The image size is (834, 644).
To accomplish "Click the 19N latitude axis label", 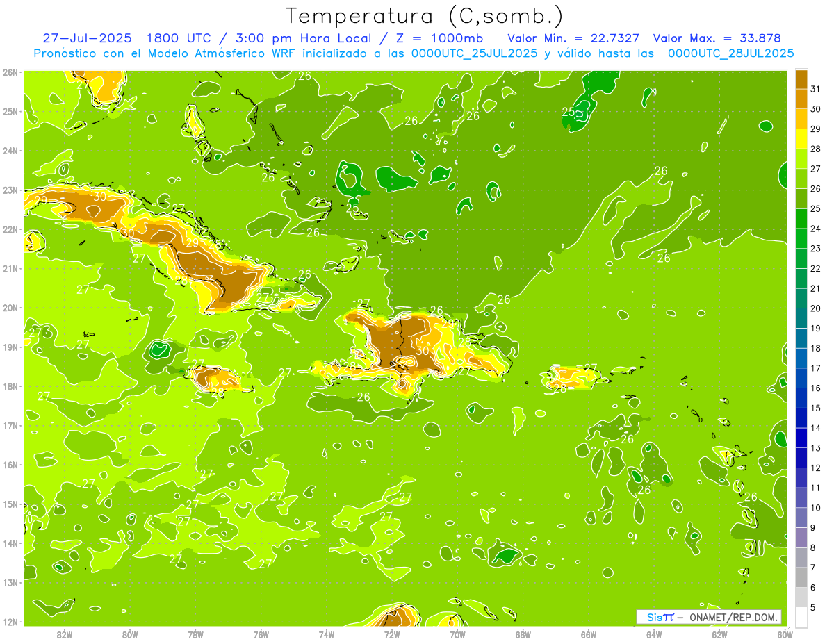I will [x=10, y=347].
